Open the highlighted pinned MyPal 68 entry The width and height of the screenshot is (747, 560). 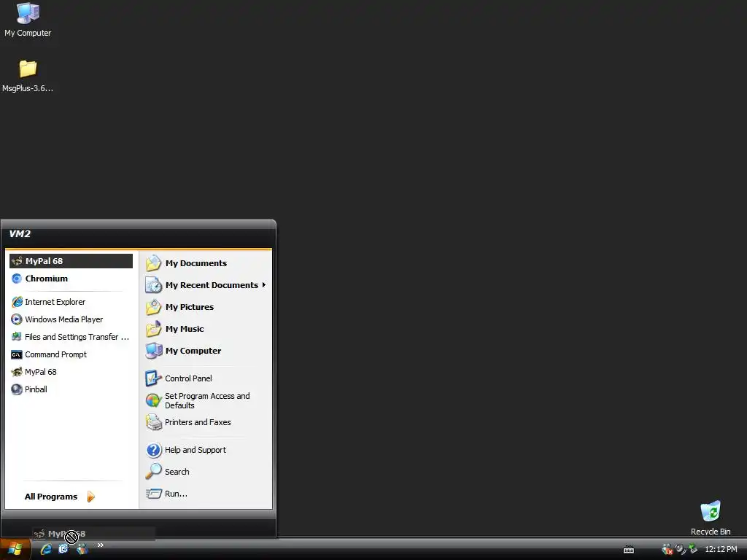click(x=71, y=261)
